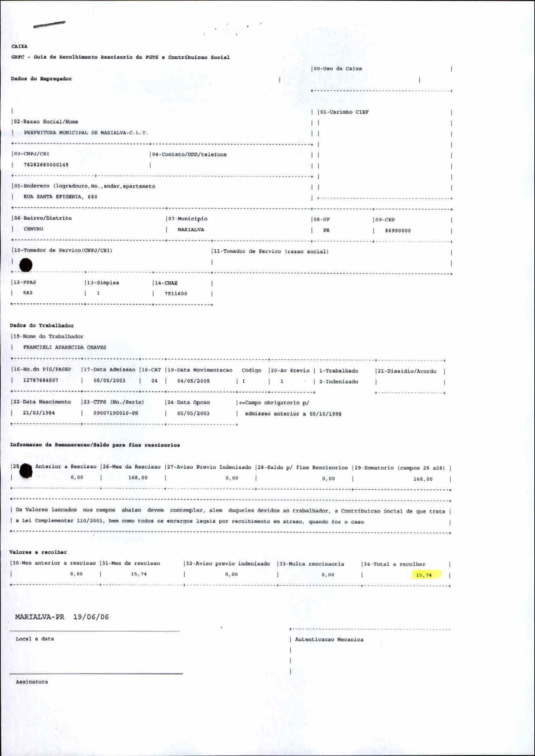Click the '00-Uso da Caixa' field label
The height and width of the screenshot is (756, 535).
click(x=338, y=69)
